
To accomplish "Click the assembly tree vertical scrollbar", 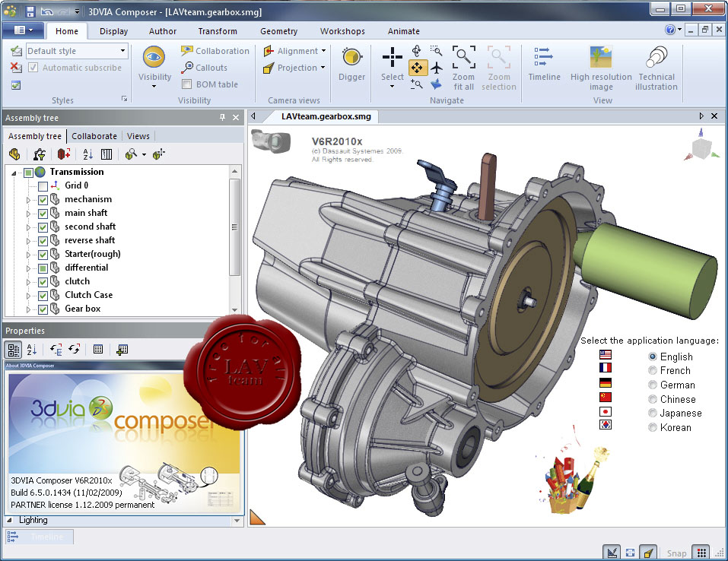I will (234, 227).
